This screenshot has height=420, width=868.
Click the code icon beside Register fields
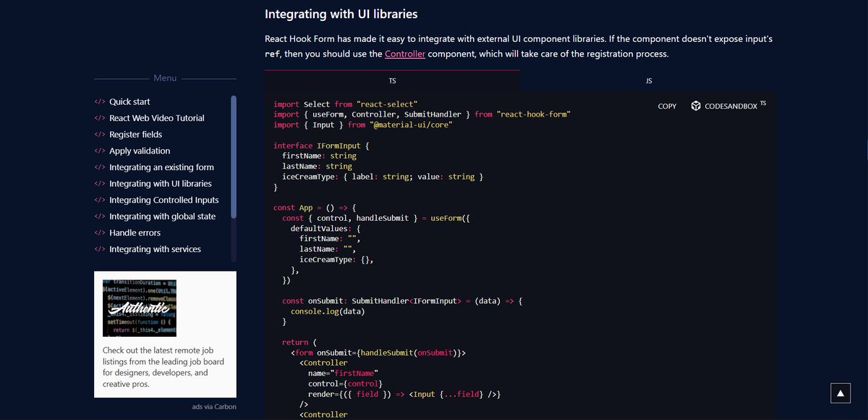(100, 135)
